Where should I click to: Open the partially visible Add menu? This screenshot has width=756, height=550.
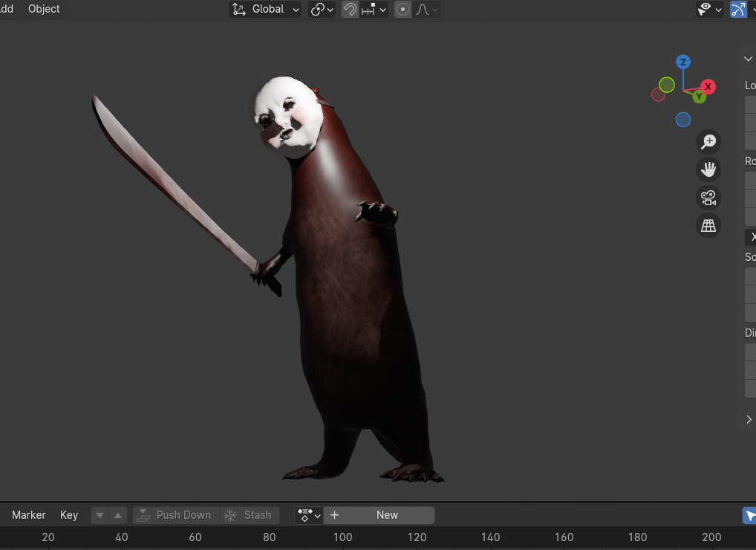(7, 9)
